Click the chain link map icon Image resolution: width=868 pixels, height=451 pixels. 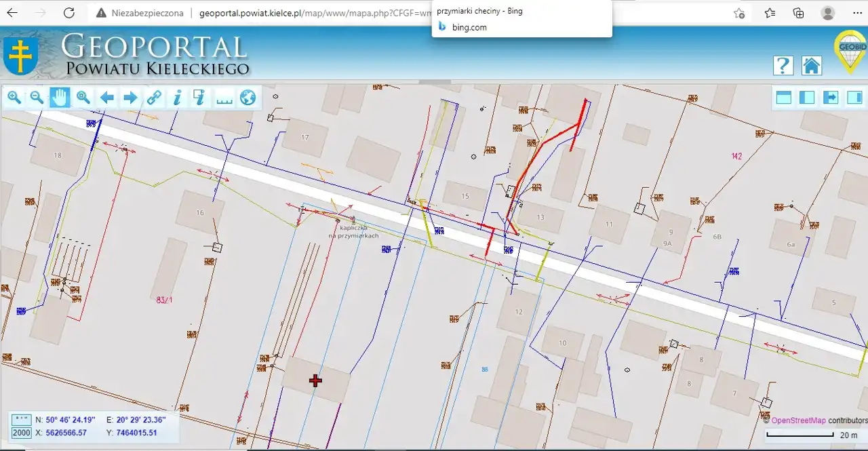click(x=154, y=98)
